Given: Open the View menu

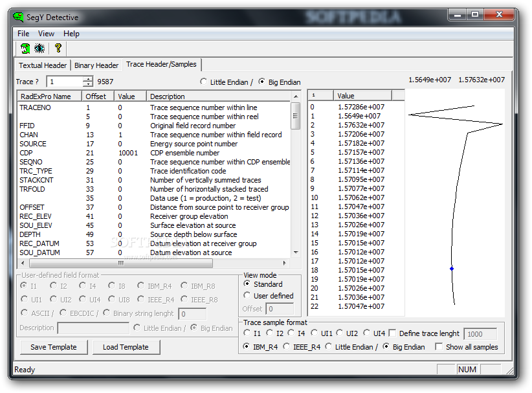Looking at the screenshot, I should pyautogui.click(x=46, y=34).
